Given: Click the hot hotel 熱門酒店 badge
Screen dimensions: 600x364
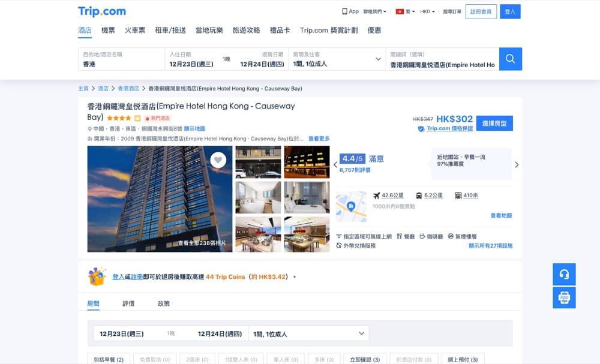Looking at the screenshot, I should (x=157, y=118).
